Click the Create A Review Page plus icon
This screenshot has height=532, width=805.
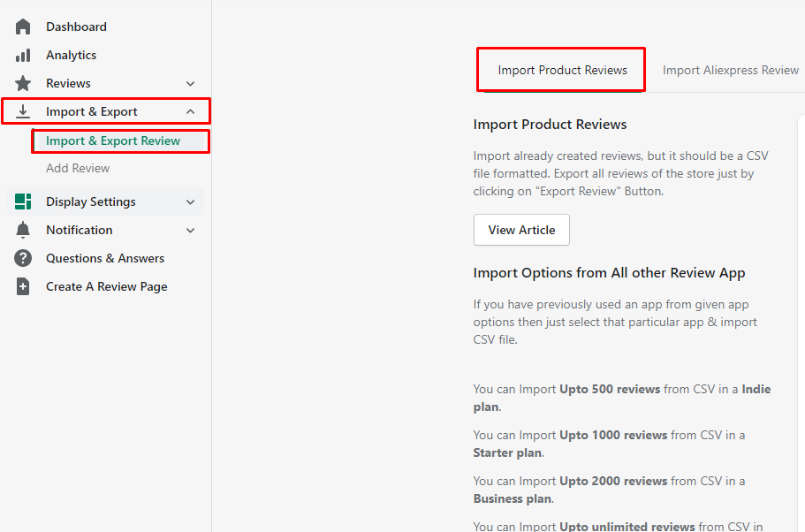tap(22, 285)
